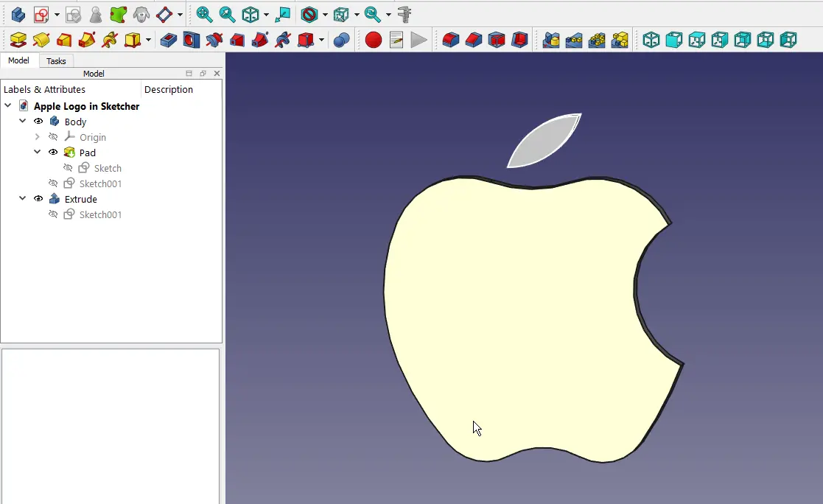
Task: Select the Pocket tool icon
Action: 168,40
